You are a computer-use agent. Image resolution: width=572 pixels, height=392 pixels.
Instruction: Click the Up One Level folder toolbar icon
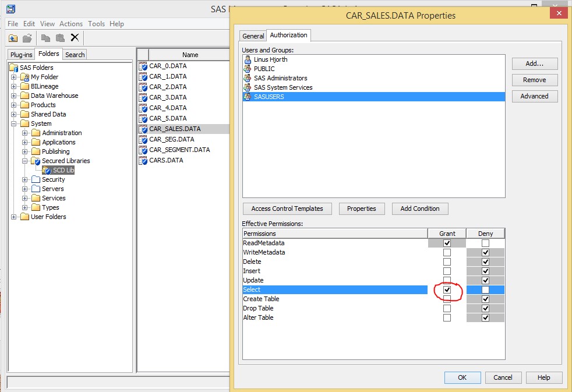click(x=13, y=38)
